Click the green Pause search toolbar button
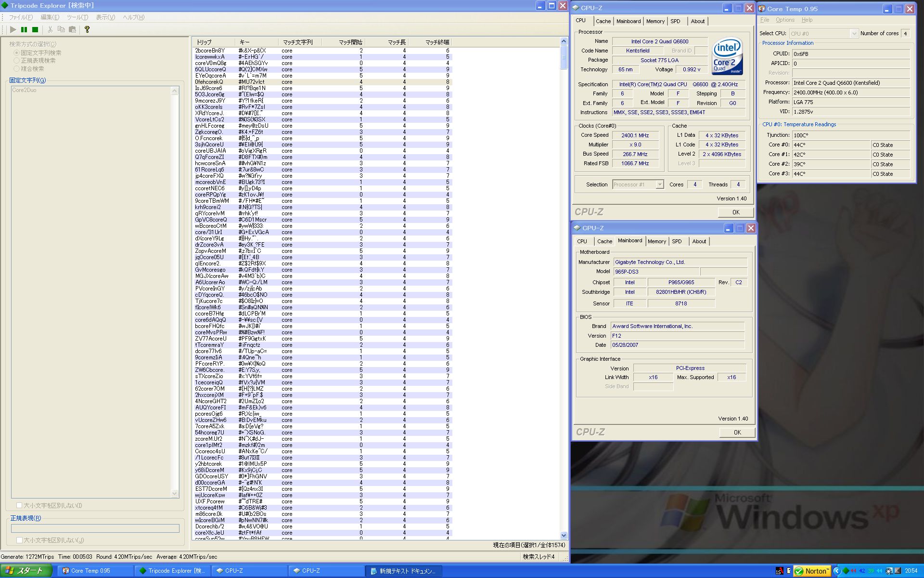Screen dimensions: 924x578 (x=24, y=29)
